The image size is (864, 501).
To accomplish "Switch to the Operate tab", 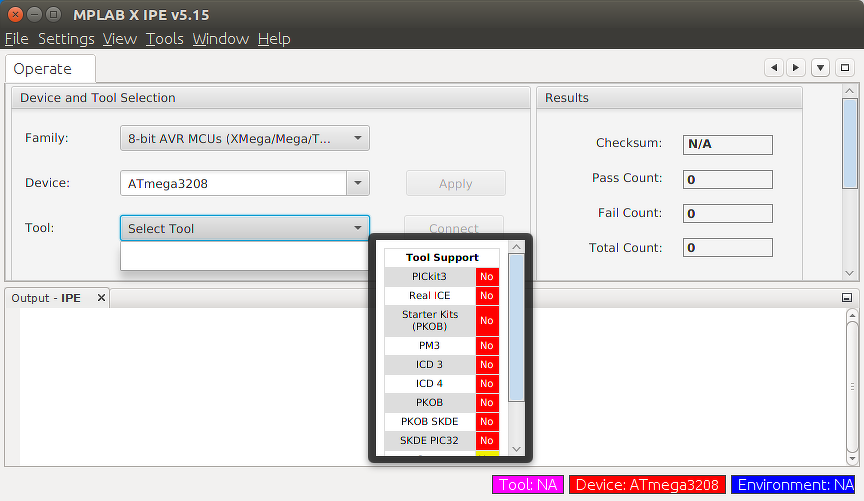I will (x=50, y=69).
